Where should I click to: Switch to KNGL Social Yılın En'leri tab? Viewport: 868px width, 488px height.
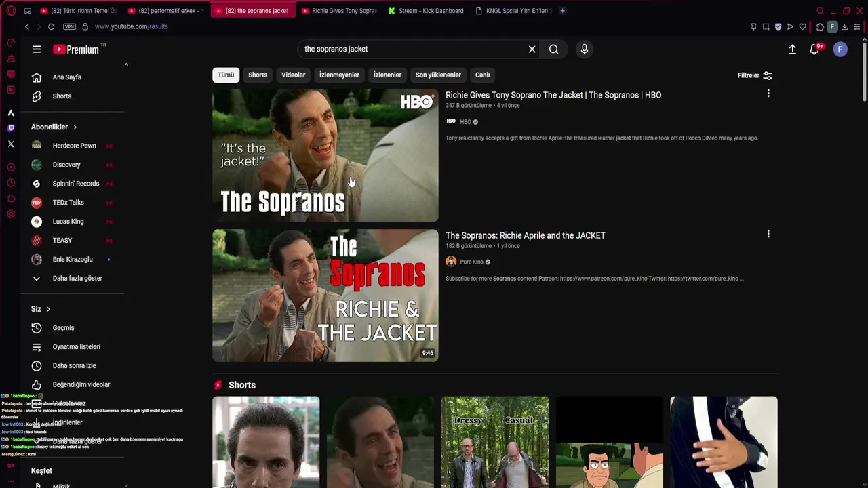click(x=514, y=11)
